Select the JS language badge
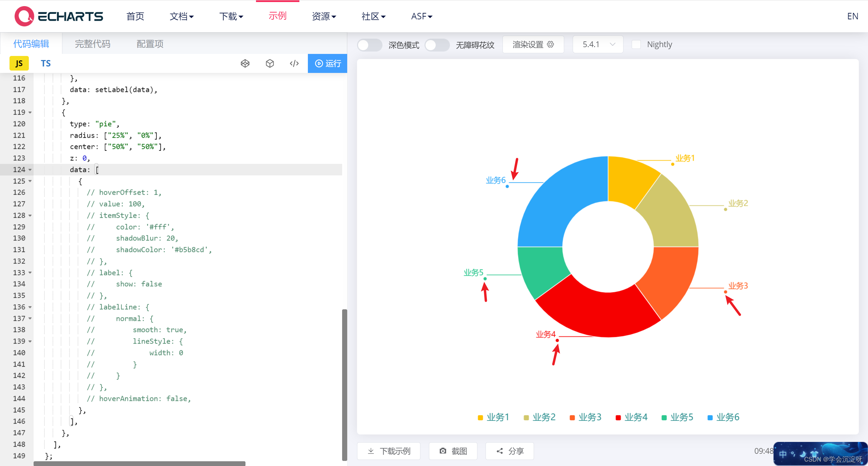Screen dimensions: 868x466 (19, 63)
